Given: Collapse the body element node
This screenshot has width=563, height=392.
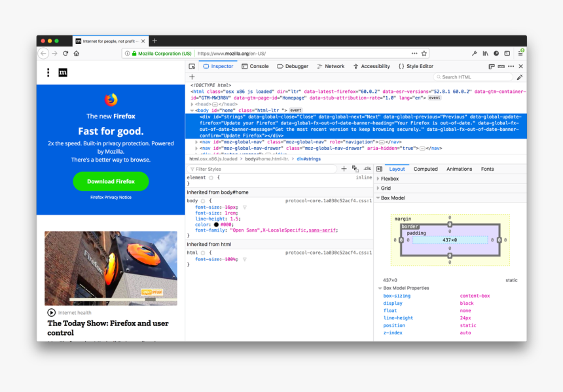Looking at the screenshot, I should [192, 111].
